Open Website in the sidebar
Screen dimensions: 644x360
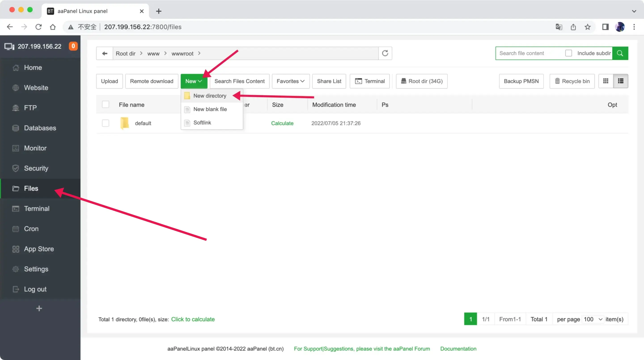[x=40, y=88]
